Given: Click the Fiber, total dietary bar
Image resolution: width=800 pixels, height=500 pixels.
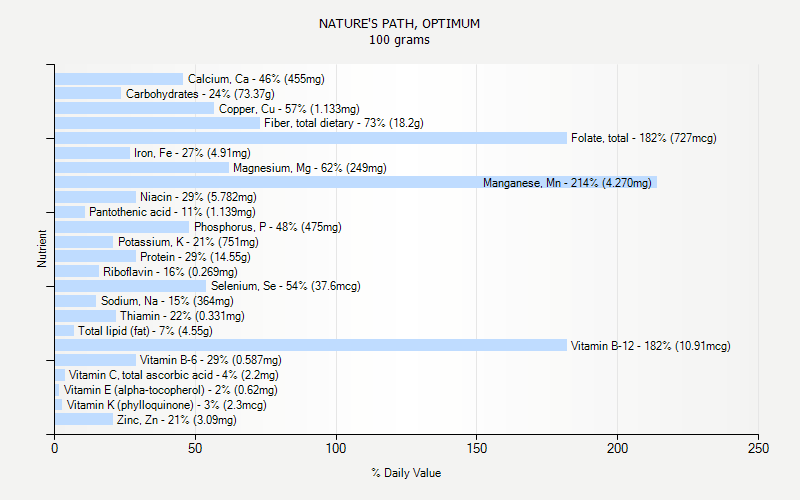Looking at the screenshot, I should (157, 123).
